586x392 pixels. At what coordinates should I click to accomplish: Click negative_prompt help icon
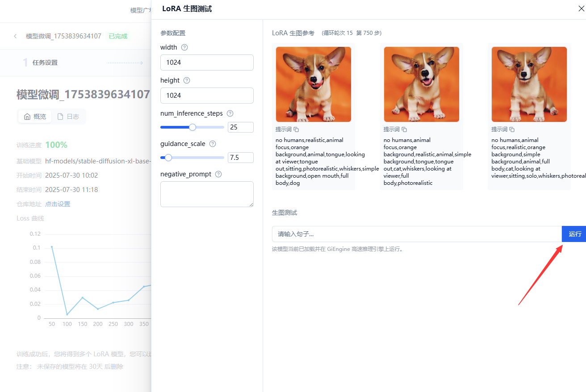(218, 174)
